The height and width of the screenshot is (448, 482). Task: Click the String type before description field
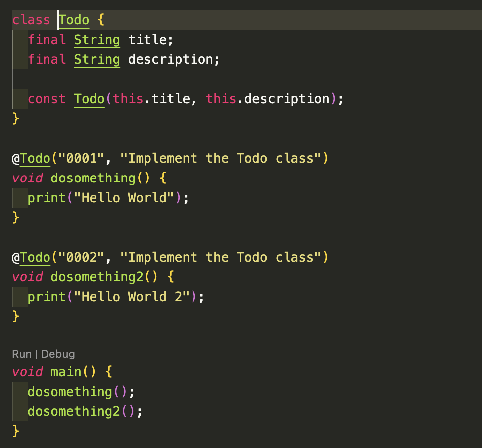pyautogui.click(x=97, y=59)
